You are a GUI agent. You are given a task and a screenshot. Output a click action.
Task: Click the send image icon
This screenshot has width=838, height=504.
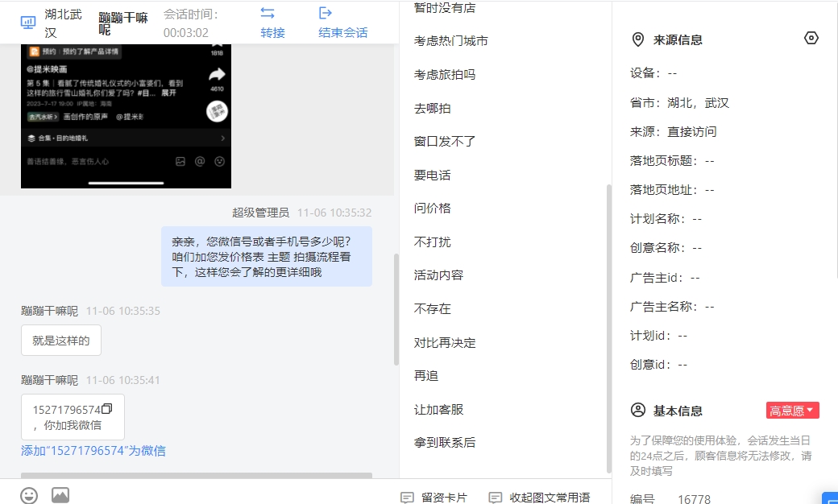pyautogui.click(x=60, y=495)
